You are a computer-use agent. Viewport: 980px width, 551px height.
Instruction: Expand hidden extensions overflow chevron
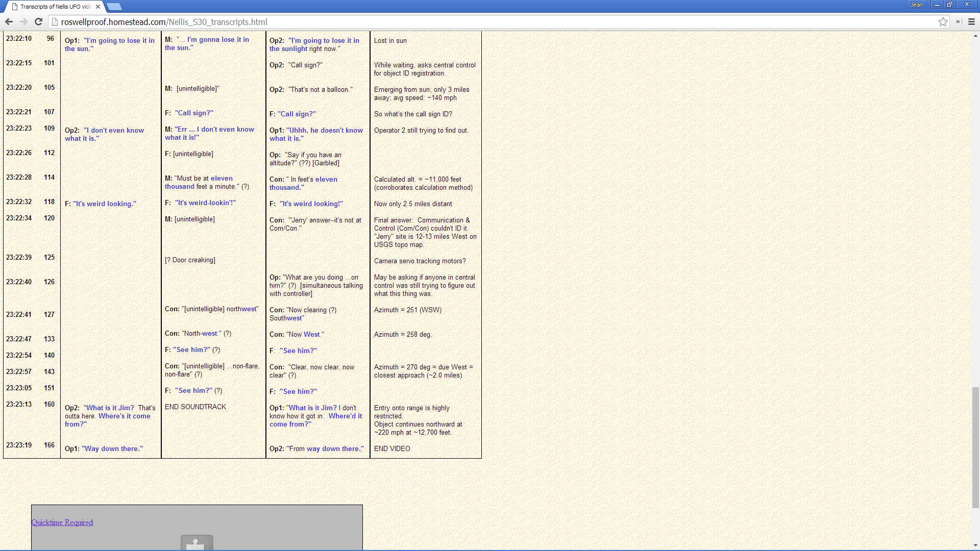958,22
